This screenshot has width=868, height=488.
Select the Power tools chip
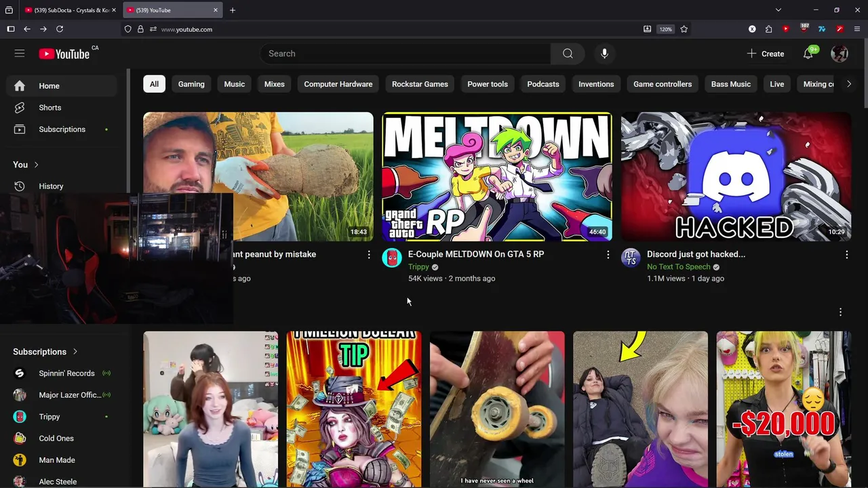point(488,84)
